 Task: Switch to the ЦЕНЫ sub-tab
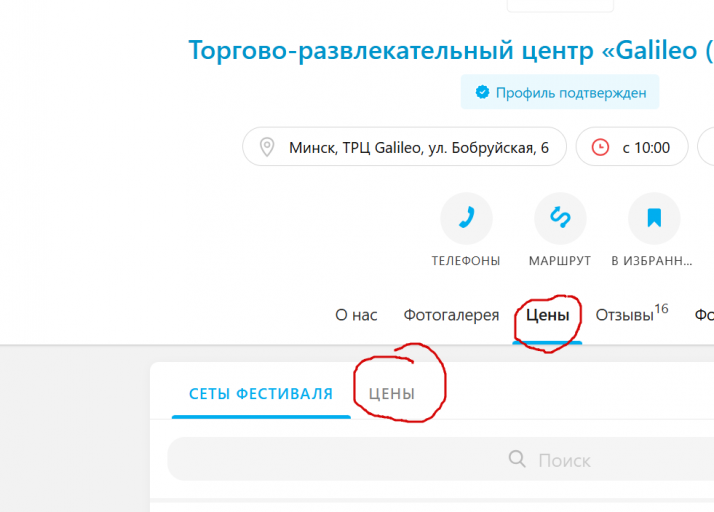[x=392, y=394]
